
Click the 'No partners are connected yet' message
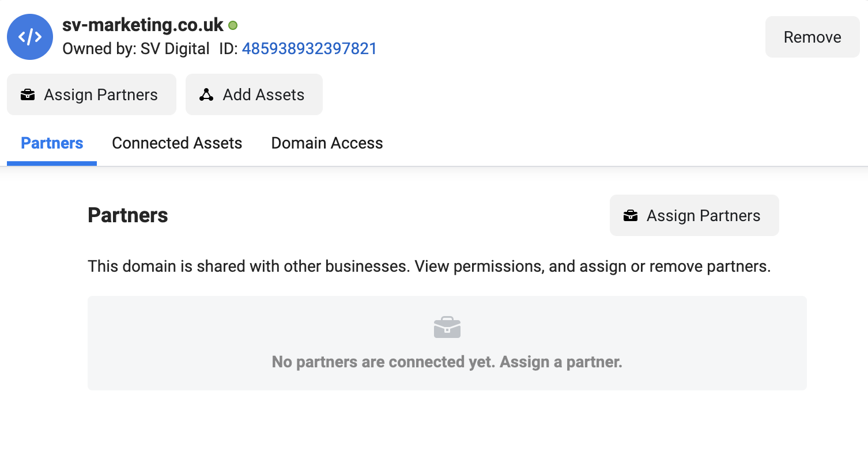tap(447, 362)
